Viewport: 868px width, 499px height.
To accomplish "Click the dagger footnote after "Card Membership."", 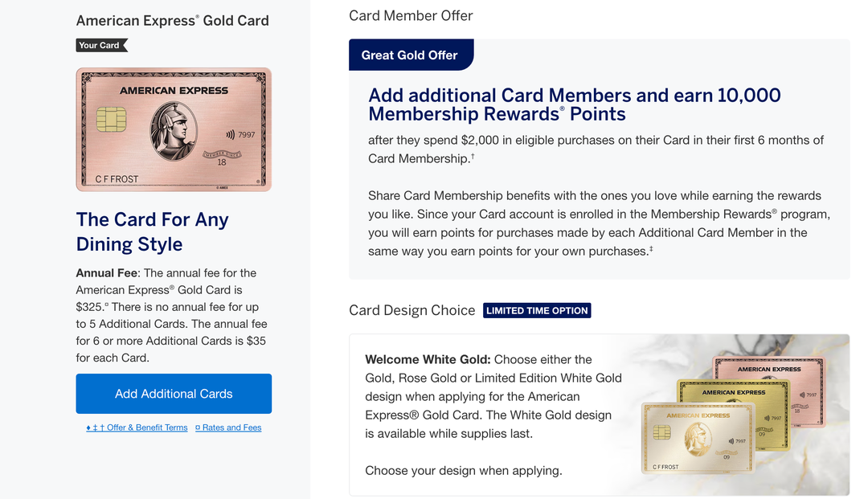I will (x=473, y=156).
